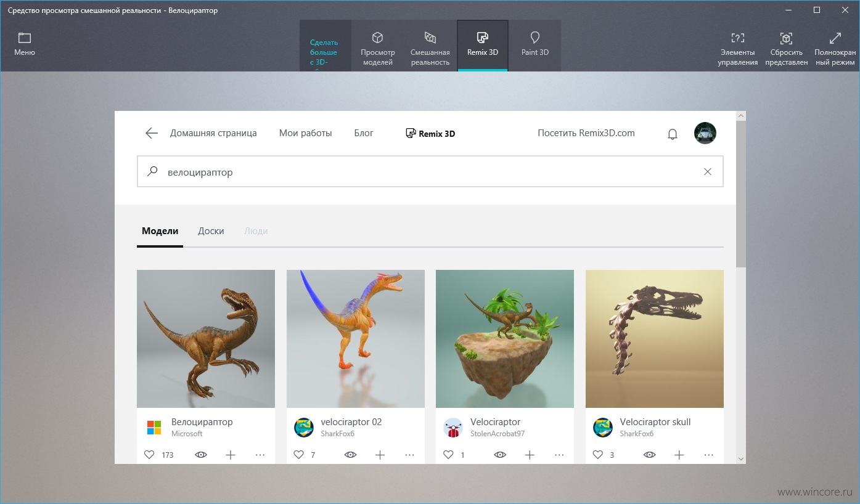Open more options for velociraptor 02
This screenshot has width=860, height=504.
pos(410,455)
